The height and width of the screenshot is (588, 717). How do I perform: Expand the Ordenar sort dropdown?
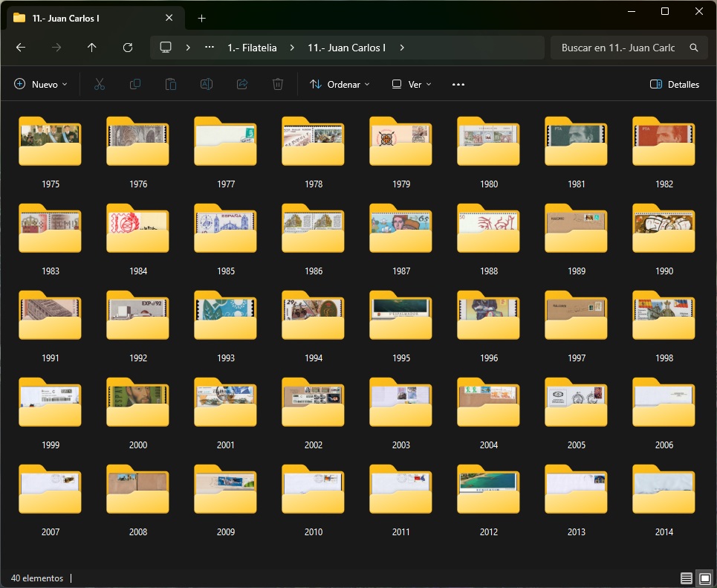[x=340, y=85]
